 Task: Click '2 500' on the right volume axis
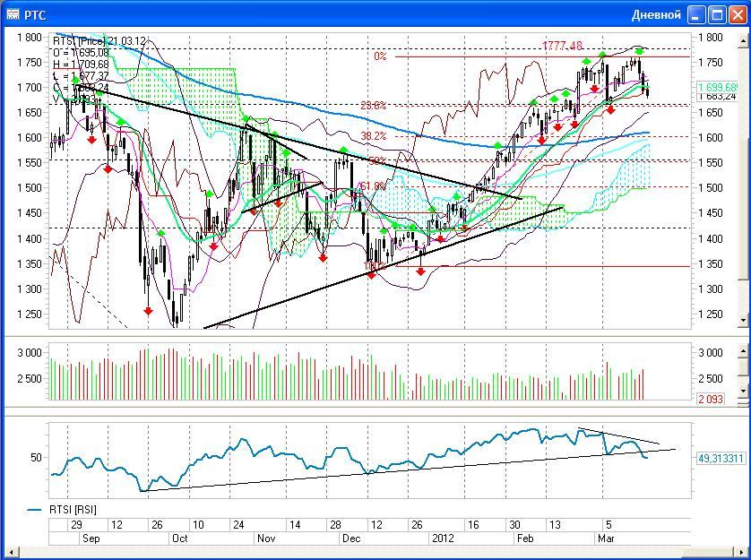711,379
